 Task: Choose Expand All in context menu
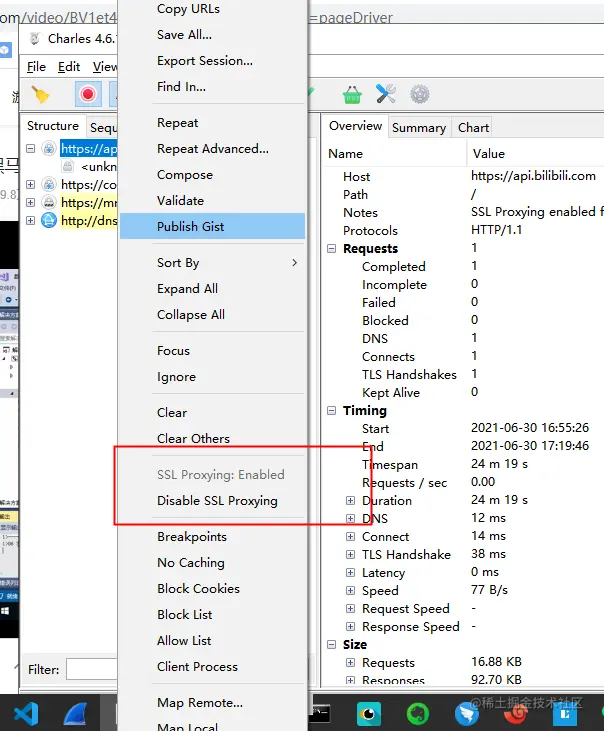(x=213, y=289)
